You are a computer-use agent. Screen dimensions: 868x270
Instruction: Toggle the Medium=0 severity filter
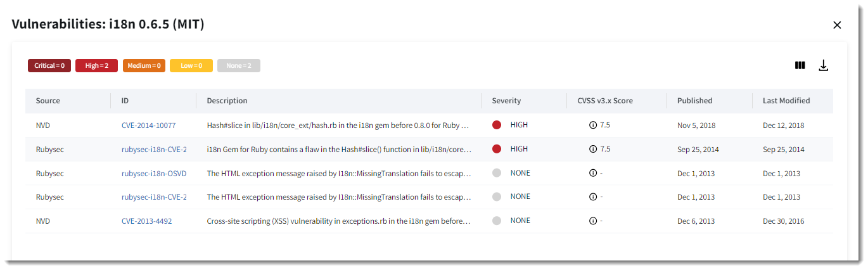pos(144,65)
